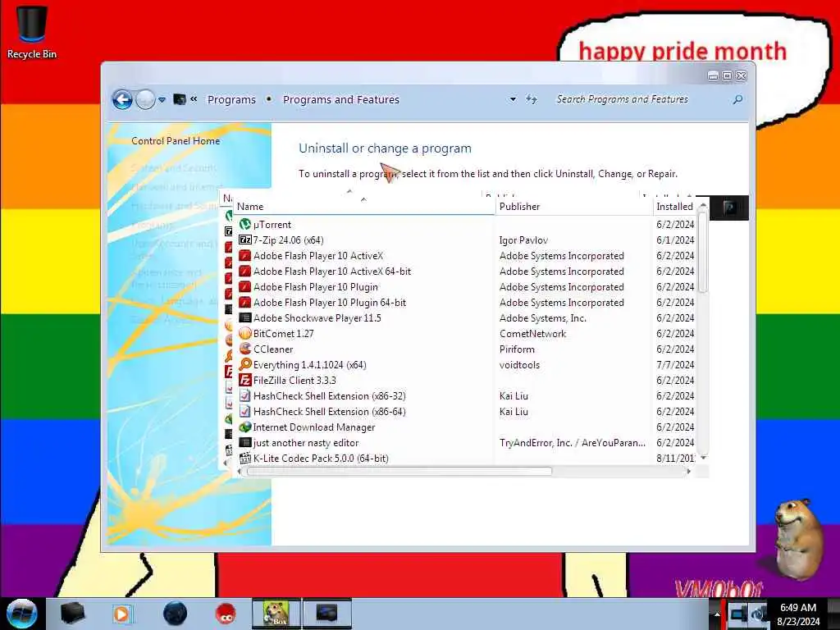The height and width of the screenshot is (630, 840).
Task: Click K-Lite Codec Pack 5.0.0 (64-bit) text
Action: pyautogui.click(x=321, y=458)
